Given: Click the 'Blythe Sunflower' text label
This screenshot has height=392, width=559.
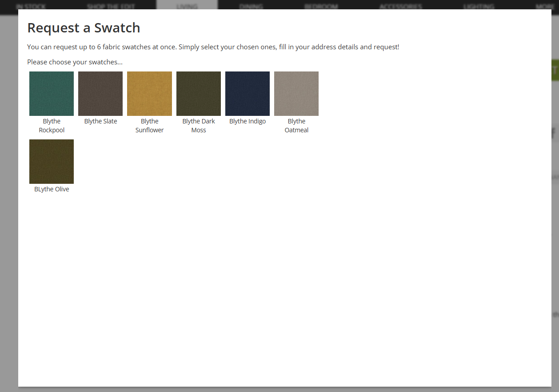Looking at the screenshot, I should point(149,126).
